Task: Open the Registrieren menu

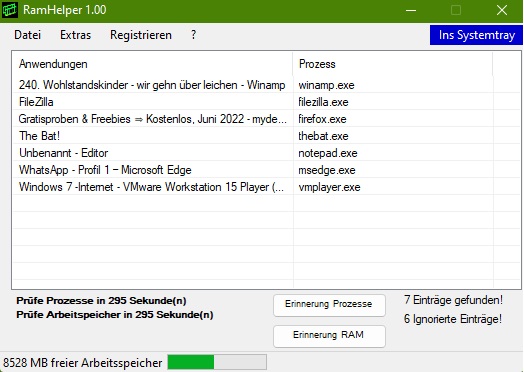Action: (141, 35)
